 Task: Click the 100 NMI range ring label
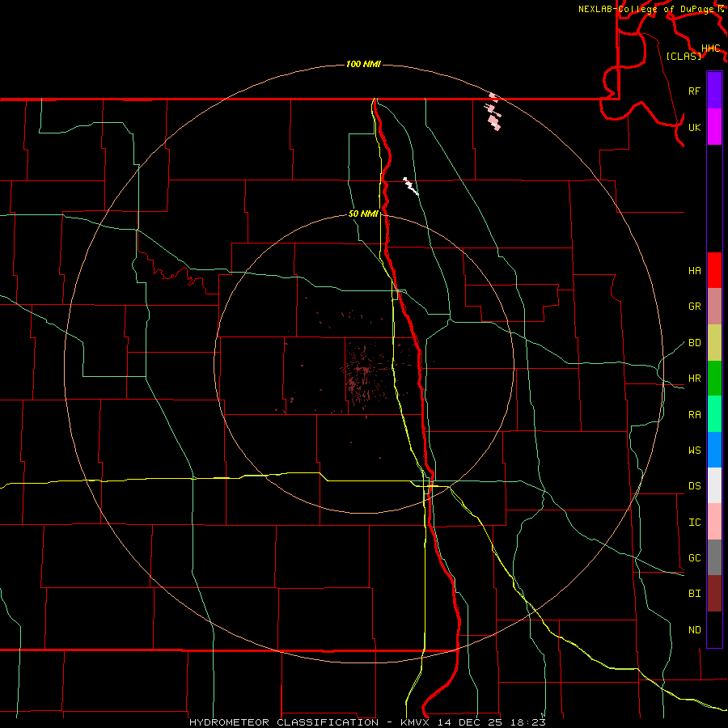point(363,64)
